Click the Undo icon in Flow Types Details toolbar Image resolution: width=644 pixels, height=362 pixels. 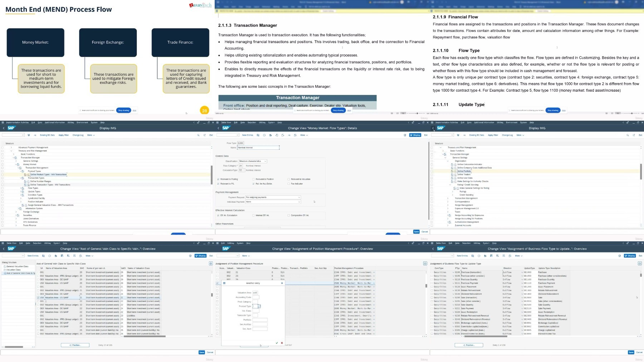click(270, 135)
